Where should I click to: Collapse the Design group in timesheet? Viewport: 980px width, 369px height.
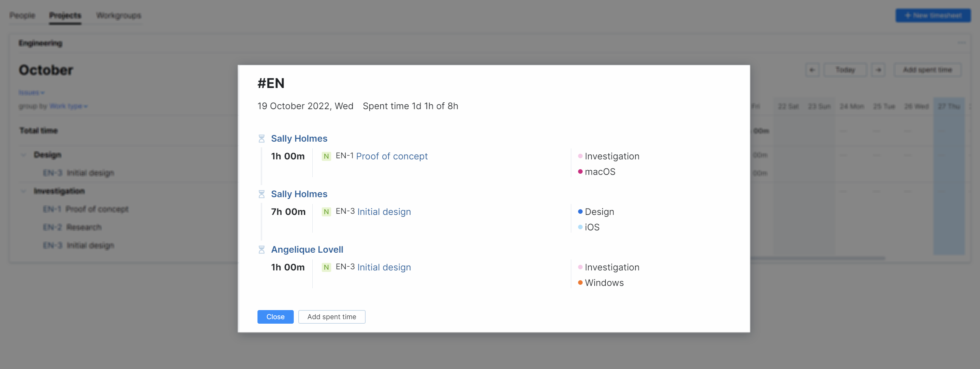(23, 155)
